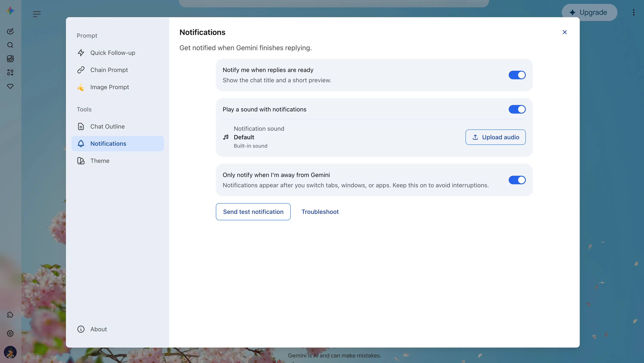Screen dimensions: 644x363
Task: Close the Notifications settings dialog
Action: coord(565,32)
